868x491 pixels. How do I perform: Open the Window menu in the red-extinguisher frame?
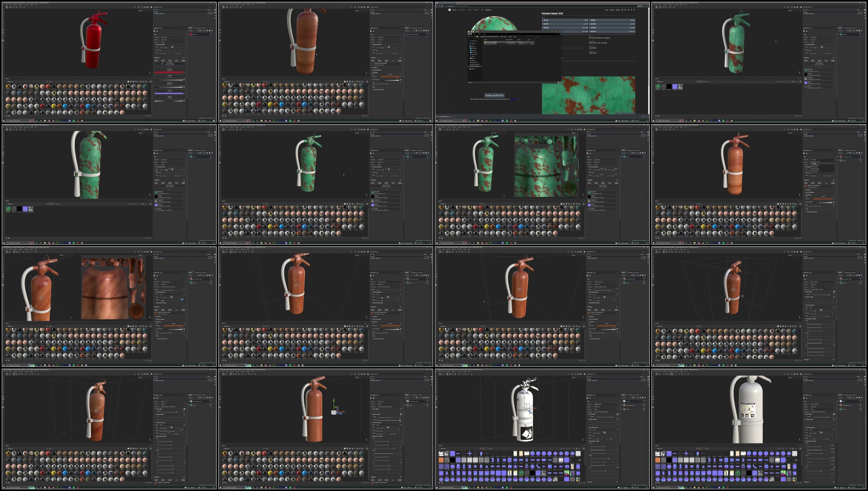click(x=15, y=5)
